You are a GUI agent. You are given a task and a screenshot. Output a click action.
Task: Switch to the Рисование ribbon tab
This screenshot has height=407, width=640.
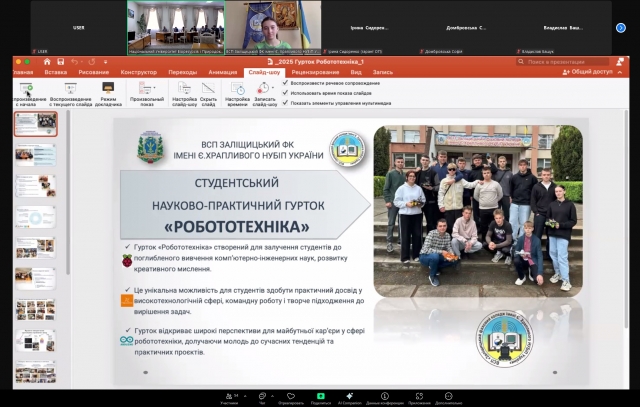click(x=93, y=72)
